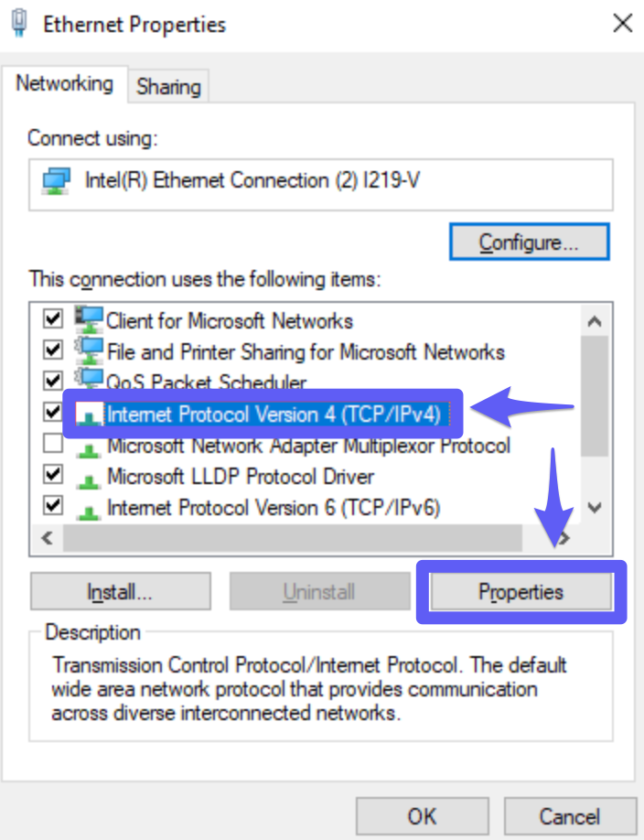Switch to the Sharing tab
This screenshot has height=840, width=644.
168,86
